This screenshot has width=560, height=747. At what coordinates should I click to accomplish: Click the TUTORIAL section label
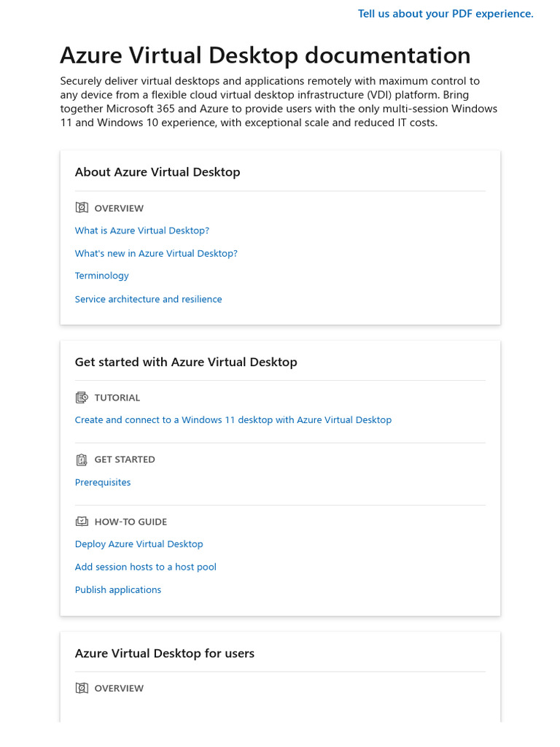coord(117,398)
